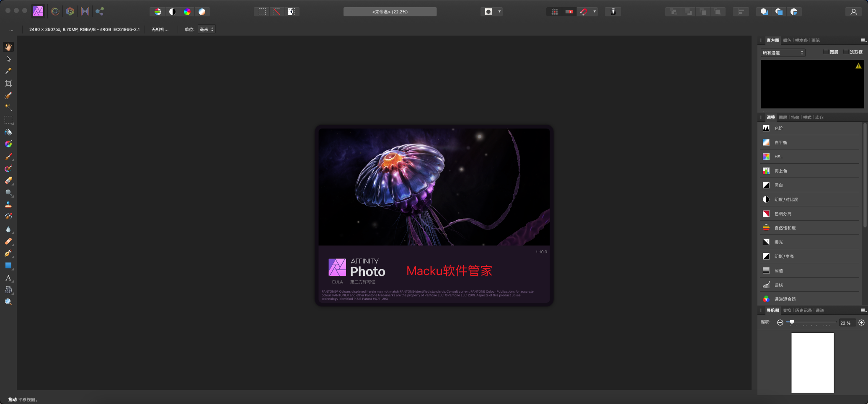Open the Quick Mask dropdown arrow
The width and height of the screenshot is (868, 404).
[x=500, y=12]
